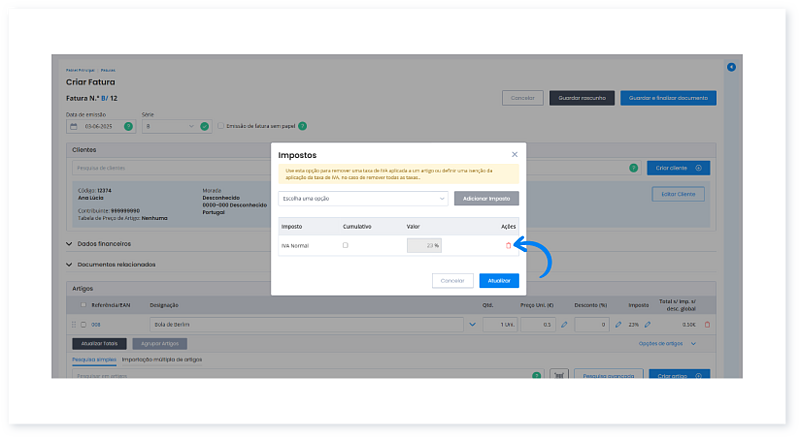Click pencil icon next to discount field
The width and height of the screenshot is (800, 438).
coord(619,324)
